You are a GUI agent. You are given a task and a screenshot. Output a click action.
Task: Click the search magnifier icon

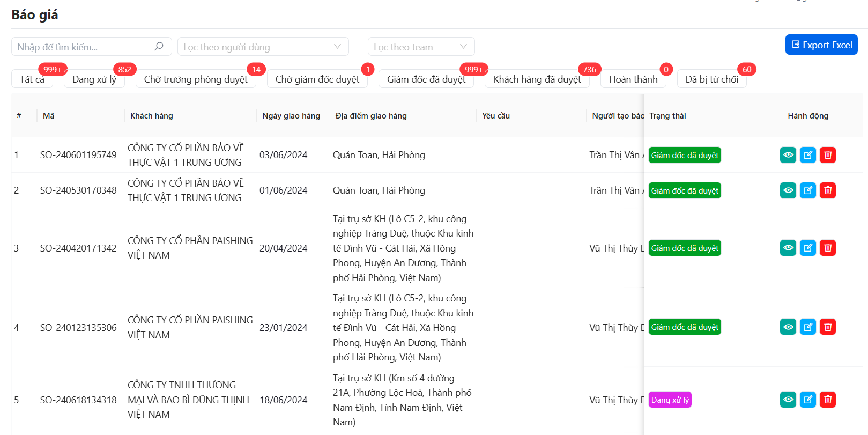click(159, 47)
